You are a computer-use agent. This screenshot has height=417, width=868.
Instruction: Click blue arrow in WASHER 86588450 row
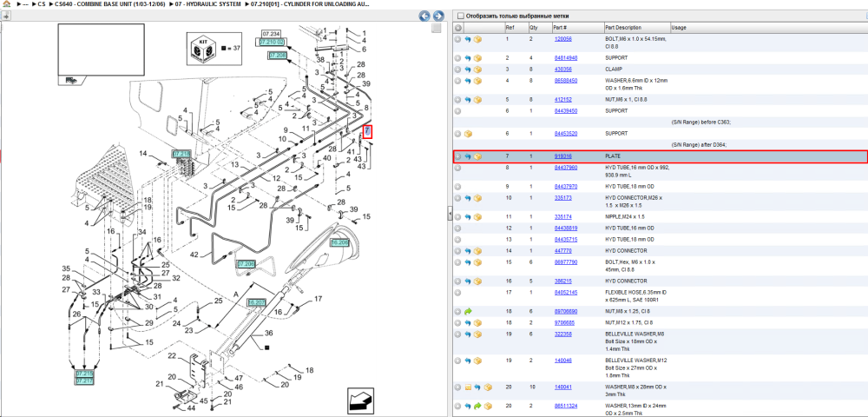(467, 81)
